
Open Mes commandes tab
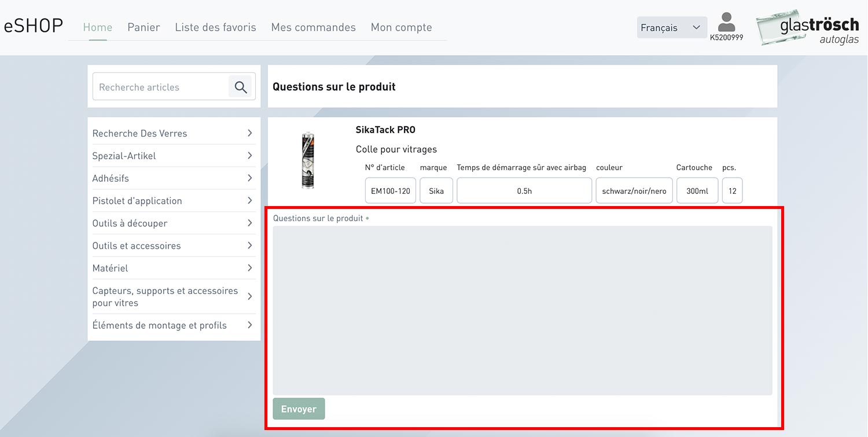click(x=313, y=27)
